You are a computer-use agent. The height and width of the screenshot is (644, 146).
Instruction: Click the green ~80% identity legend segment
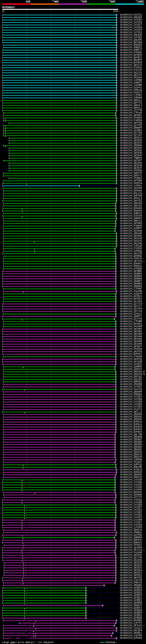(101, 4)
